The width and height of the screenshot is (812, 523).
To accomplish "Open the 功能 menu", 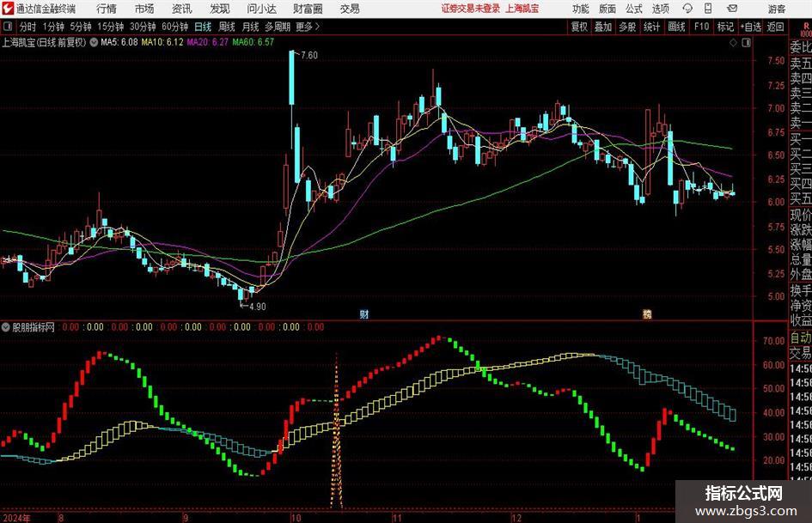I will tap(581, 9).
